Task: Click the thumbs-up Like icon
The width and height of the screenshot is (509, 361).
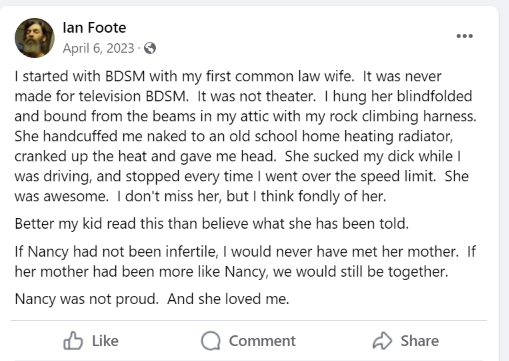Action: (x=73, y=340)
